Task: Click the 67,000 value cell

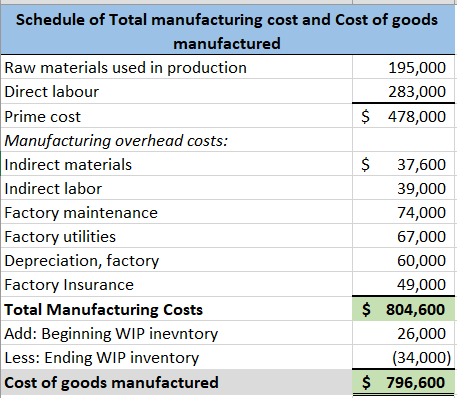Action: point(403,236)
